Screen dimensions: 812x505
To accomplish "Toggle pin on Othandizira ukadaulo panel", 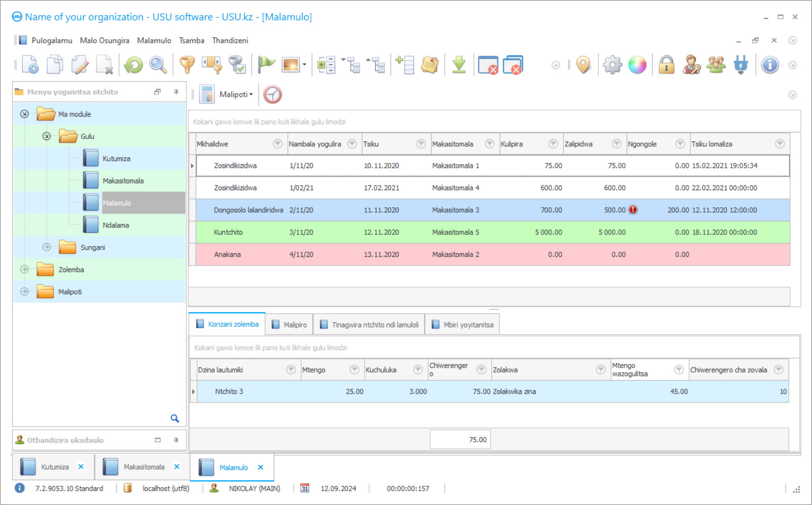I will (x=176, y=440).
